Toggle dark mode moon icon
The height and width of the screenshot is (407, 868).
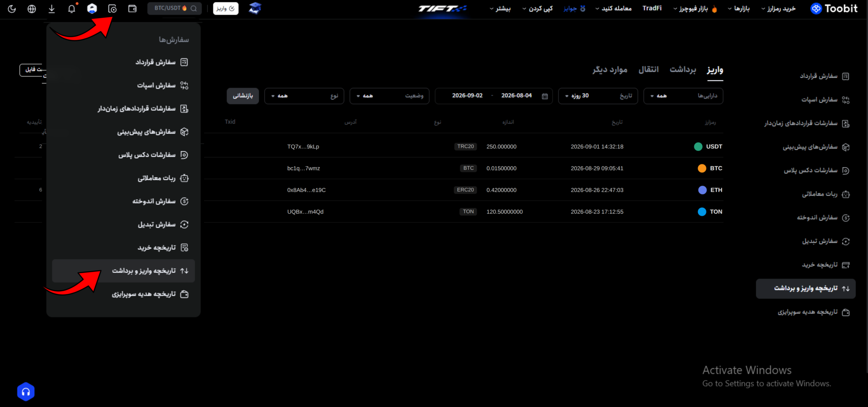click(12, 9)
